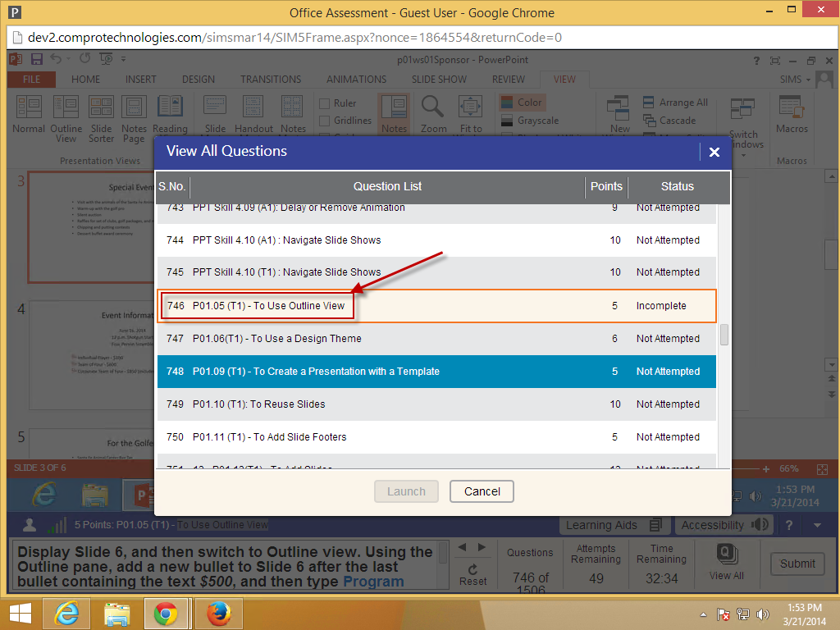
Task: Open the SLIDE SHOW ribbon tab
Action: coord(439,80)
